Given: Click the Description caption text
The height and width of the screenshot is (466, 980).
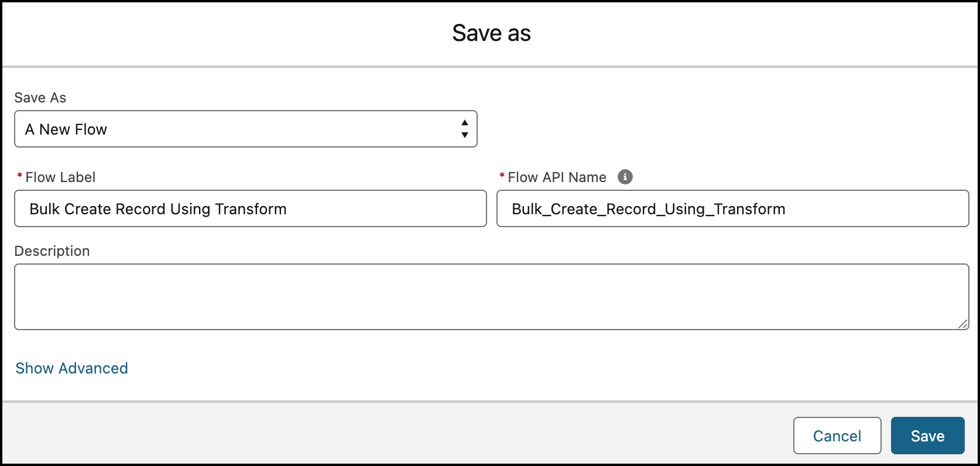Looking at the screenshot, I should click(52, 251).
